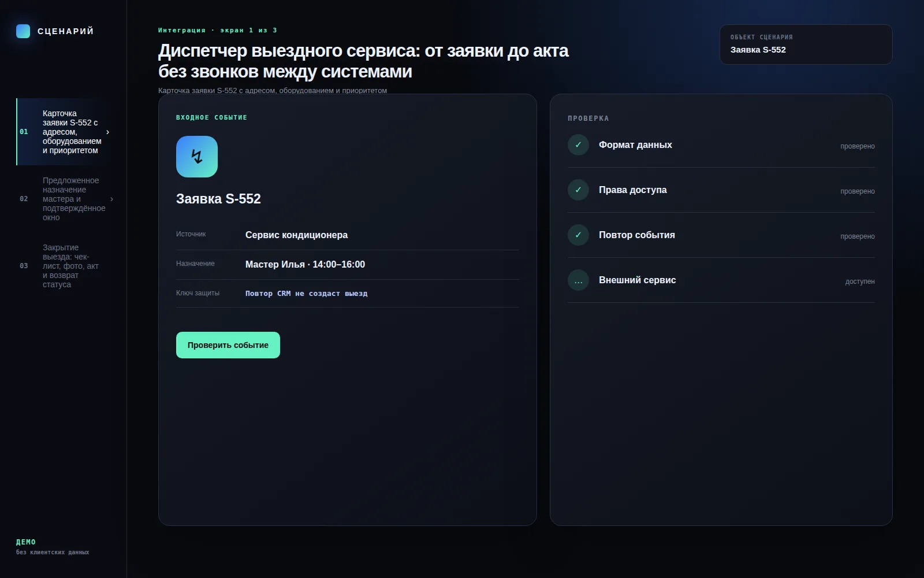Click the gradient logo square beside СЦЕНАРИЙ
The width and height of the screenshot is (924, 578).
coord(23,31)
